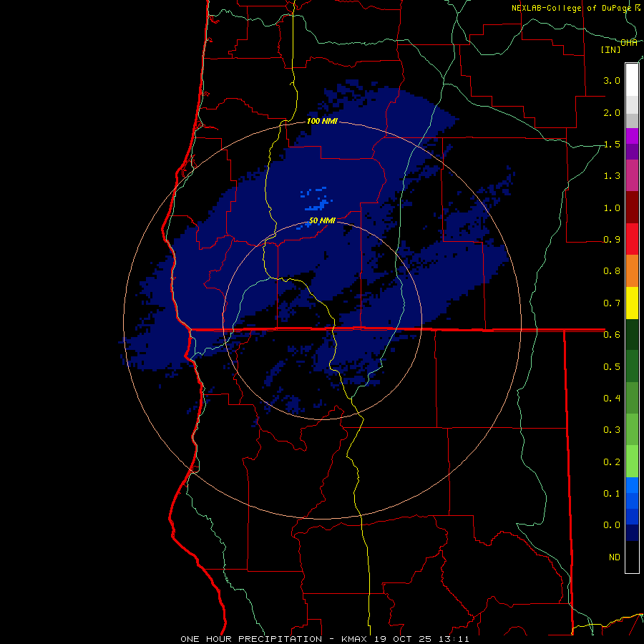
Task: Select the darkest green 0.6 inch swatch
Action: (632, 334)
